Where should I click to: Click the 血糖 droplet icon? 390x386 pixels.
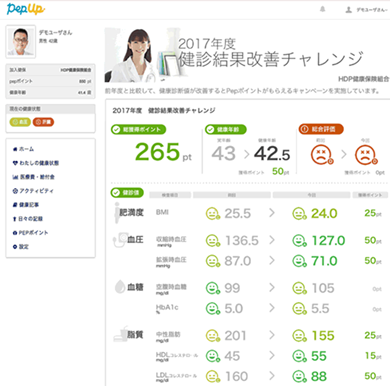(x=120, y=287)
